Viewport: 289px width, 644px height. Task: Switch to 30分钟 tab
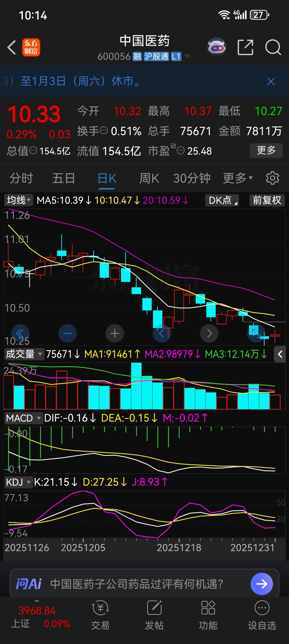point(192,178)
